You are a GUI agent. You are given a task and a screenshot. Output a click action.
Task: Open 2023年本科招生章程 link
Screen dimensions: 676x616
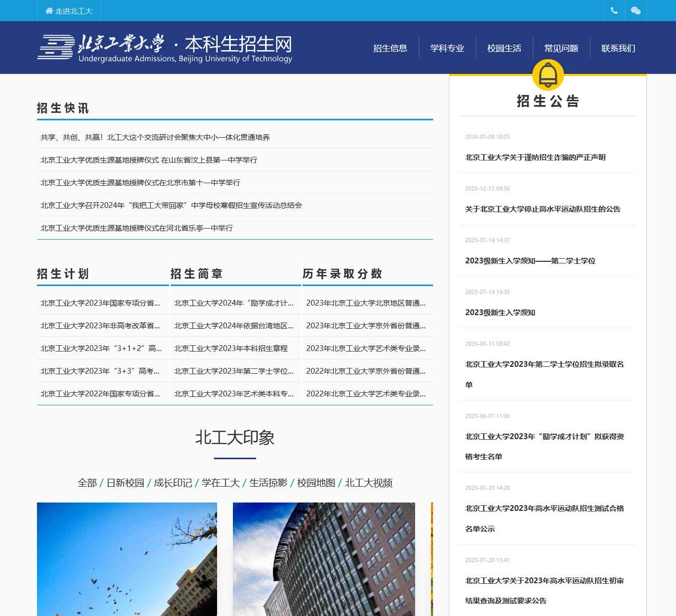pos(231,348)
